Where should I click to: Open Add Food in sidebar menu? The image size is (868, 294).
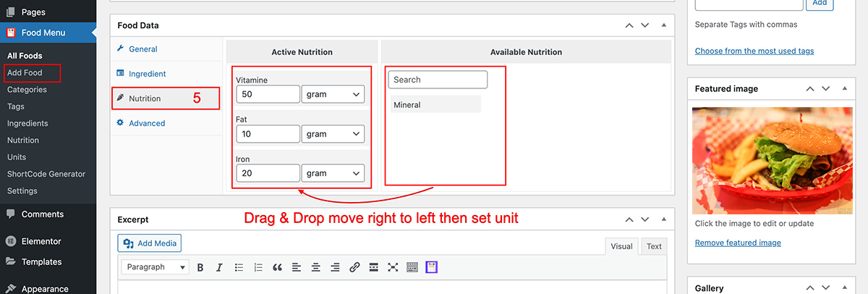point(25,72)
